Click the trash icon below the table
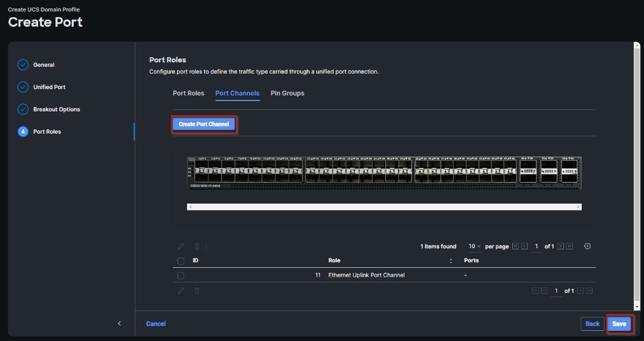Viewport: 644px width, 341px height. (197, 291)
